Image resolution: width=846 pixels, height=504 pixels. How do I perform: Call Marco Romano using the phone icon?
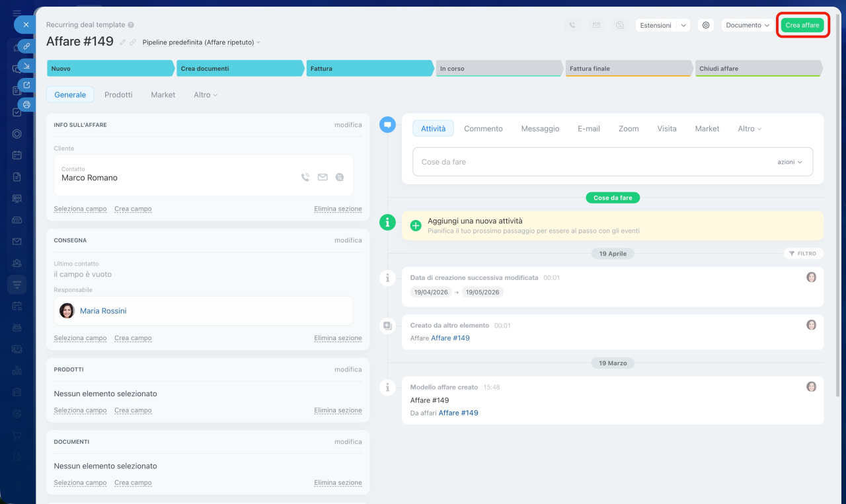(x=305, y=177)
